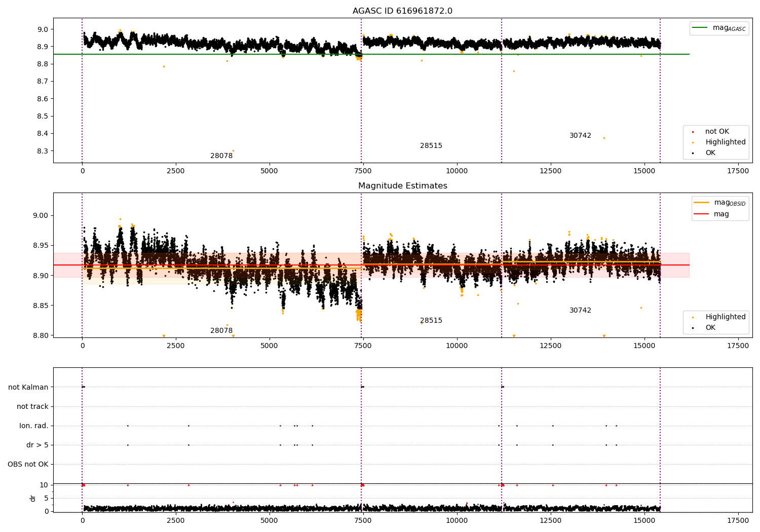Click the "OBS not OK" axis label
This screenshot has width=760, height=532.
click(28, 465)
